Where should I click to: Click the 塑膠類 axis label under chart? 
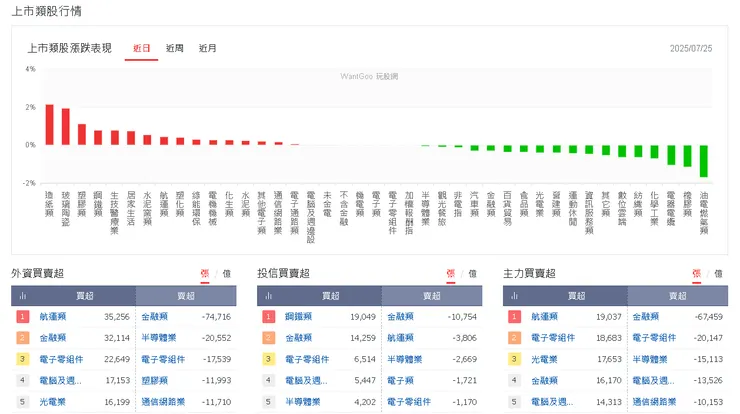[x=82, y=204]
